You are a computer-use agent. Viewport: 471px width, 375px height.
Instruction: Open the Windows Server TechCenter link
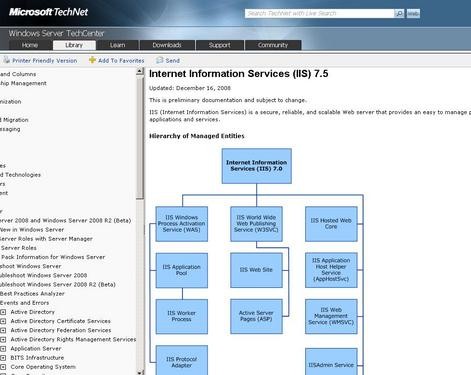(x=56, y=33)
